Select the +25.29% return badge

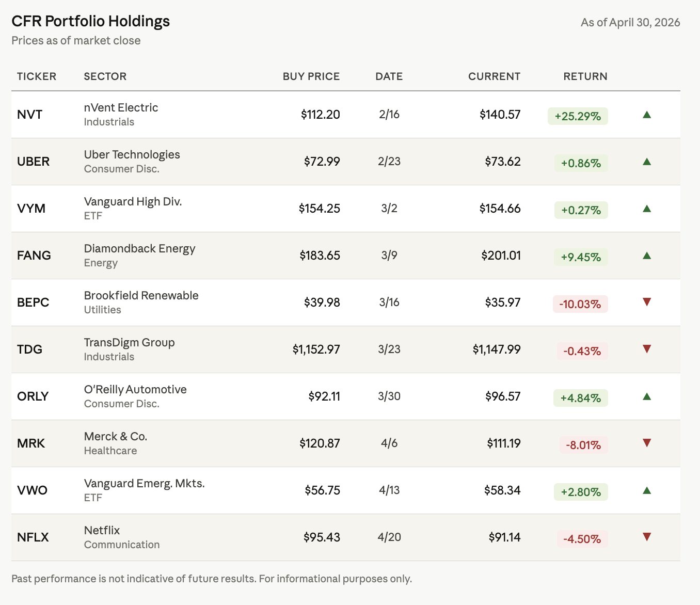pos(578,116)
